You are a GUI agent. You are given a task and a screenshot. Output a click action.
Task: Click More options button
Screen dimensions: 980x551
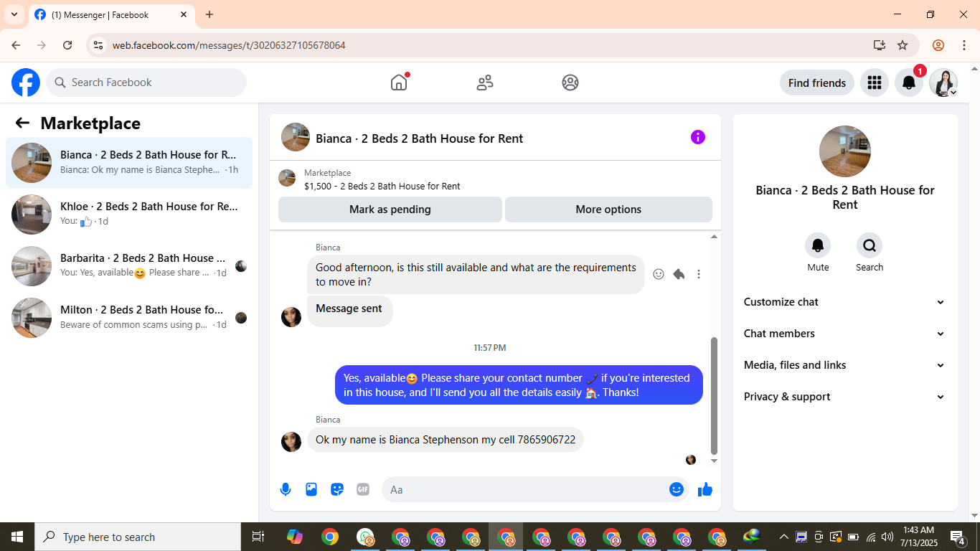click(x=608, y=209)
